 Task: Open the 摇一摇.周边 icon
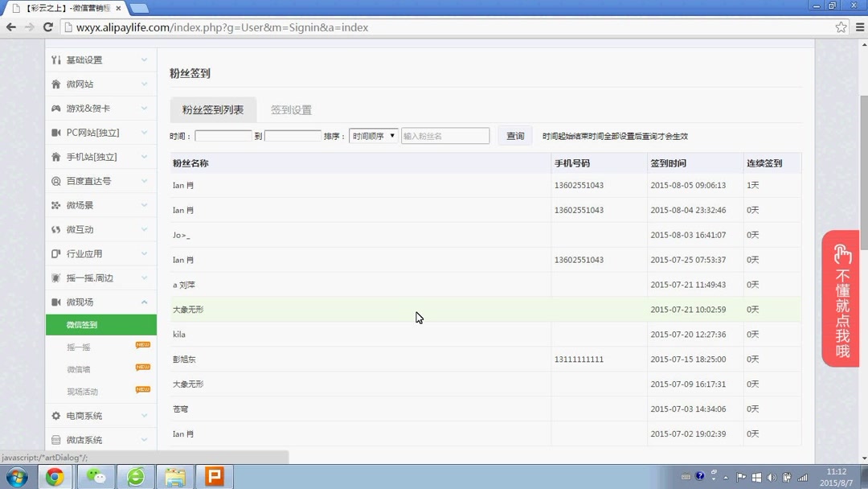pos(55,277)
